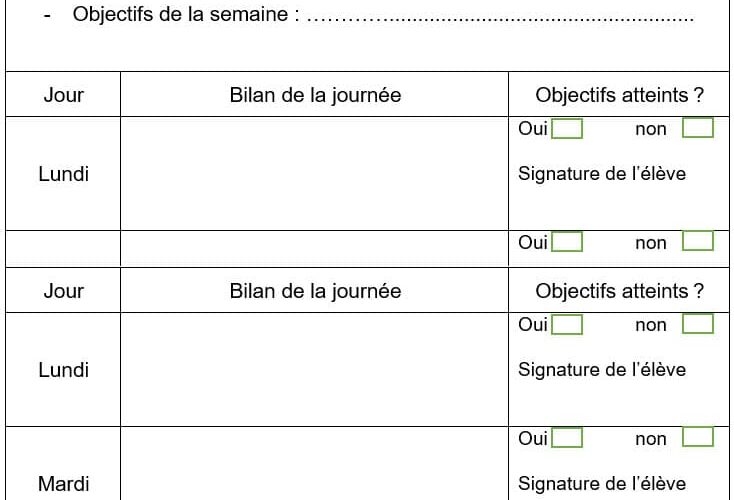Check non in the second Lundi row
The height and width of the screenshot is (500, 734).
(698, 324)
